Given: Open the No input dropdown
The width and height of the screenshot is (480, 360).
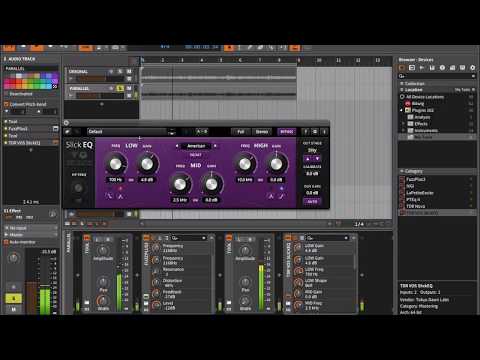Looking at the screenshot, I should pos(31,228).
